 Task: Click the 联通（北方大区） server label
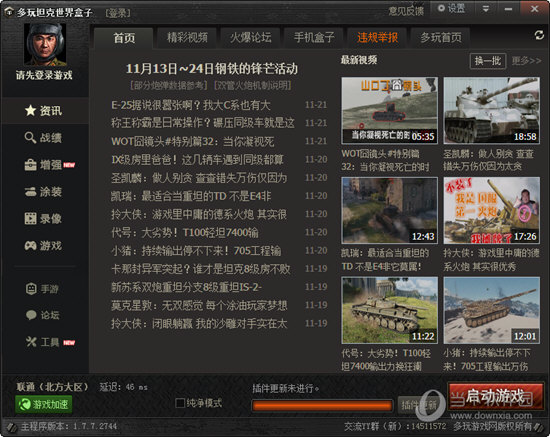tap(52, 387)
